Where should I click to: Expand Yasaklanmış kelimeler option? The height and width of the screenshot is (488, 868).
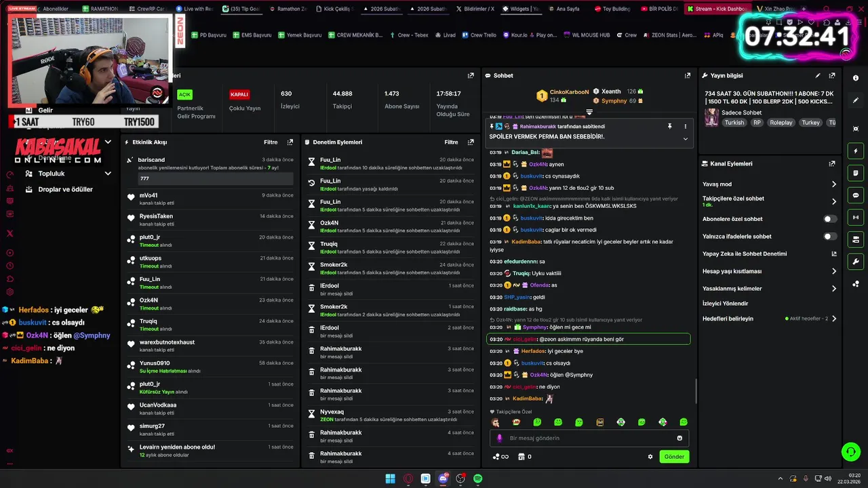point(834,289)
